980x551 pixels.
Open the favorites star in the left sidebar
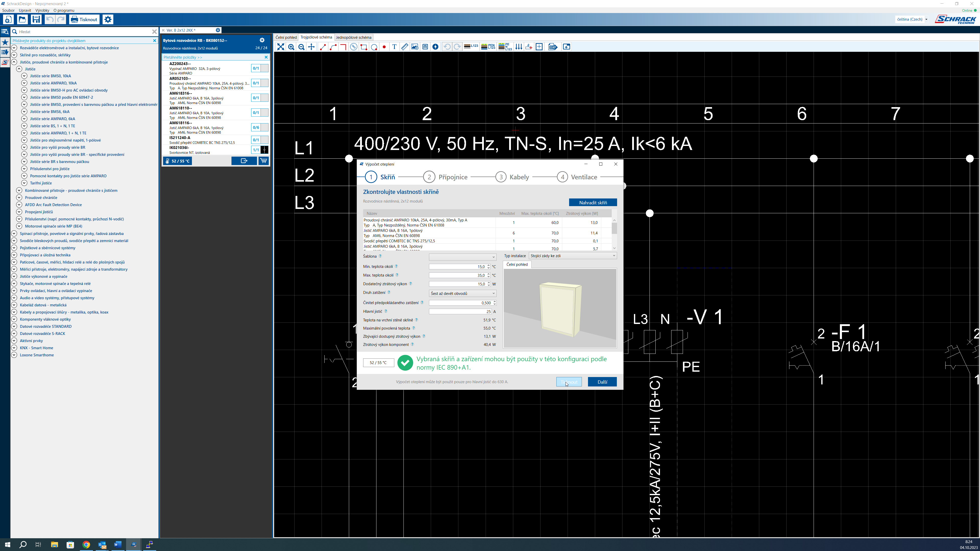click(x=5, y=42)
